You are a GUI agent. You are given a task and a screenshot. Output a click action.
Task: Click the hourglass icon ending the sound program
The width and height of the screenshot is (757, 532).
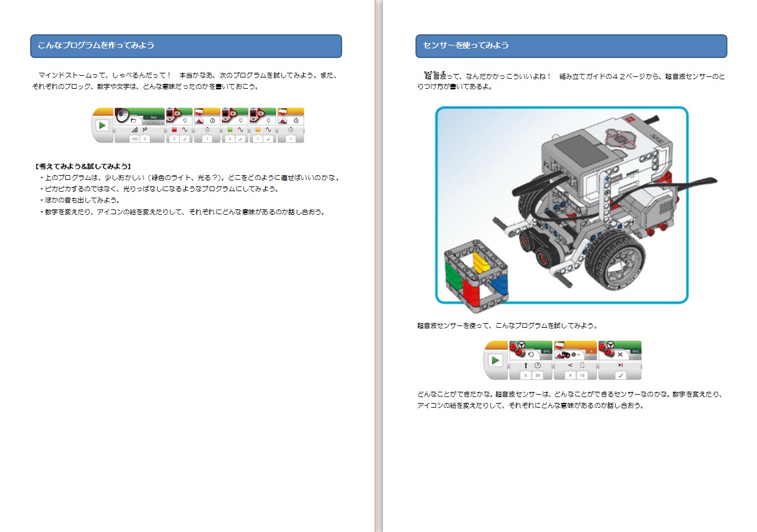coord(283,116)
